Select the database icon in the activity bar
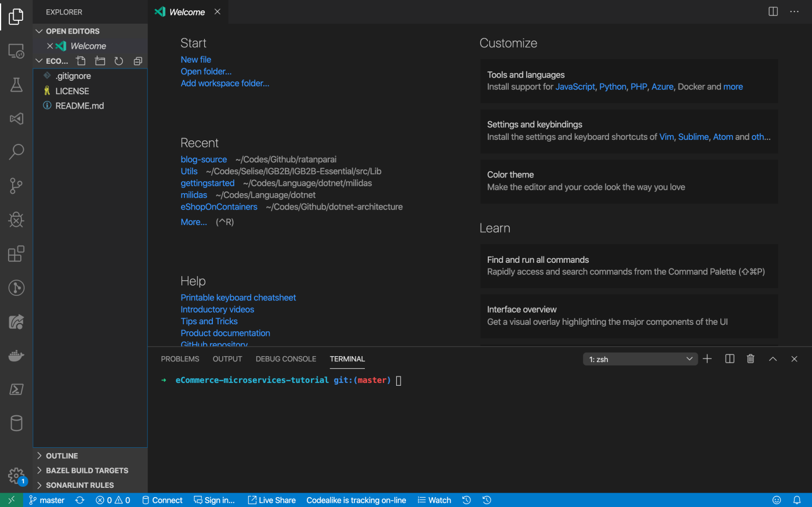 16,423
